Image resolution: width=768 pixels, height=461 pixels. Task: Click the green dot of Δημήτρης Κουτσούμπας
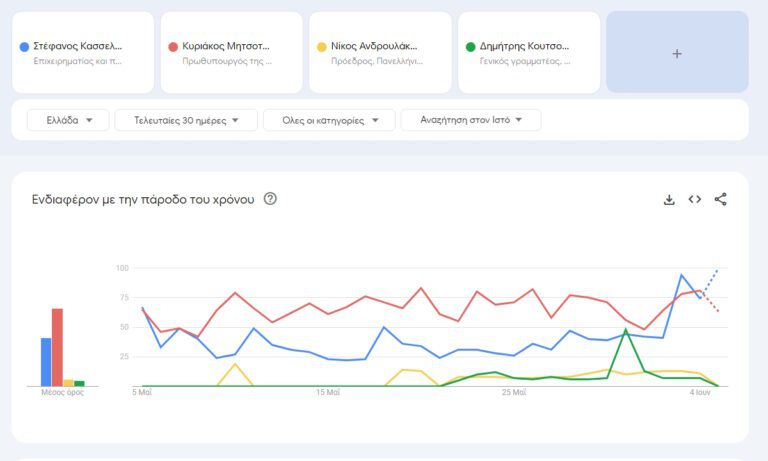(470, 47)
